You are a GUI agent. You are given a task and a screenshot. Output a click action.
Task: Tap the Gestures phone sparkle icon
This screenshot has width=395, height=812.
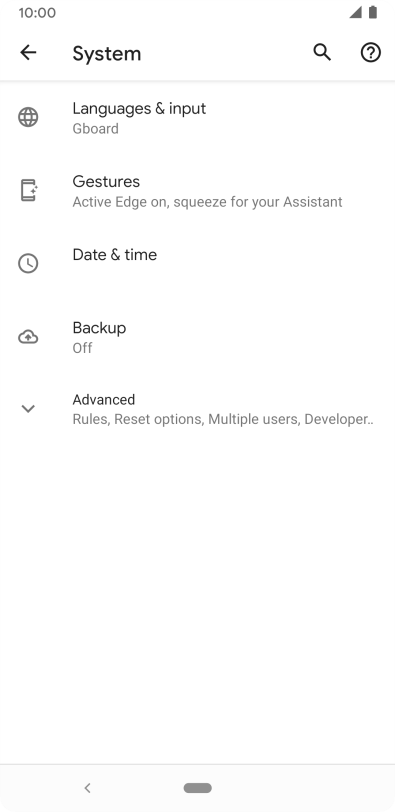click(x=29, y=190)
